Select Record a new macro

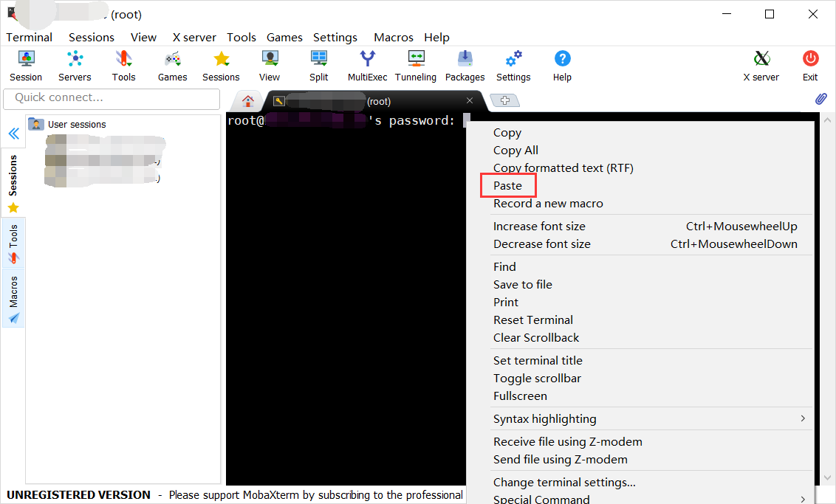coord(651,204)
